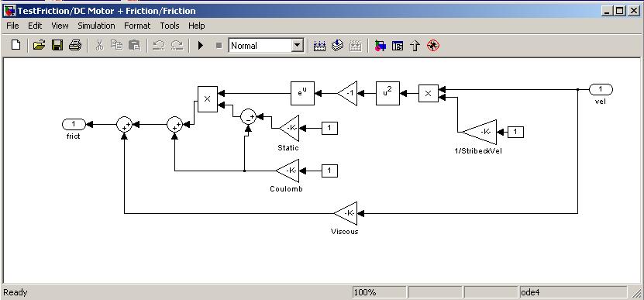Select the e^u exponential function block

coord(302,93)
